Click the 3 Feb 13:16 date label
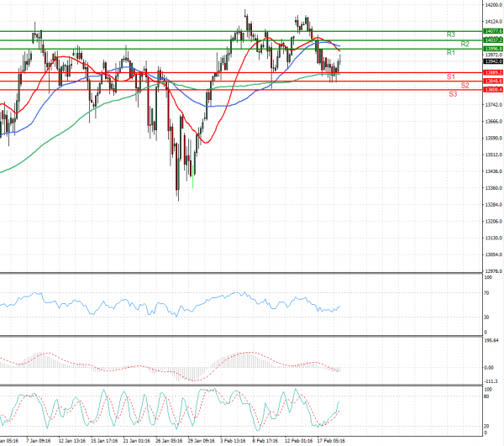Image resolution: width=504 pixels, height=446 pixels. click(233, 440)
